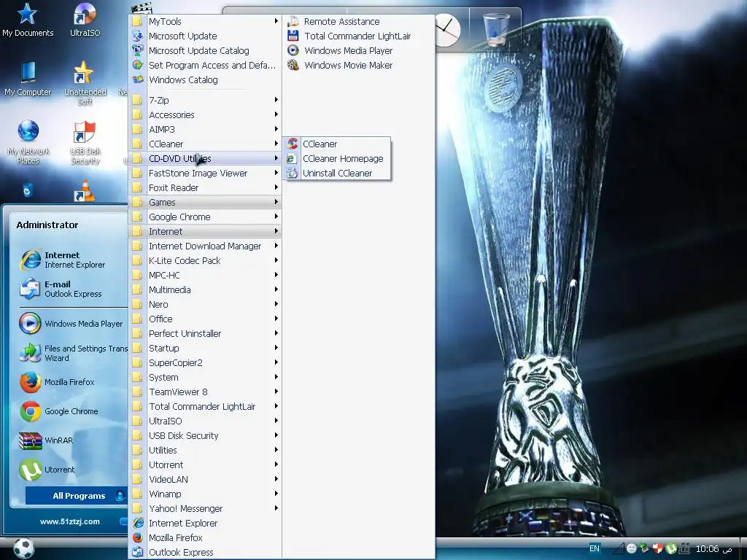
Task: Click CCleaner program icon in submenu
Action: pos(293,144)
